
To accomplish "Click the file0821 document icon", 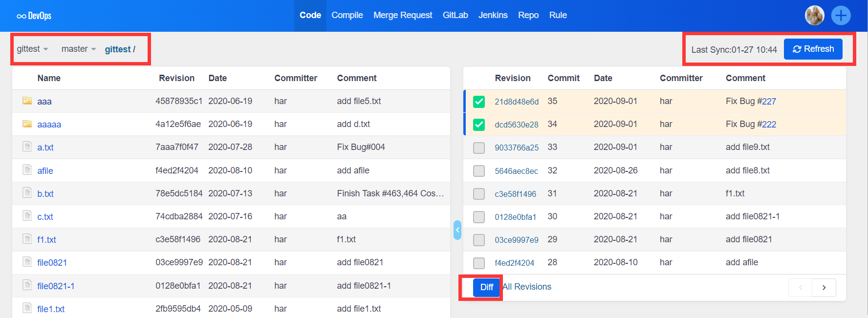I will [27, 262].
